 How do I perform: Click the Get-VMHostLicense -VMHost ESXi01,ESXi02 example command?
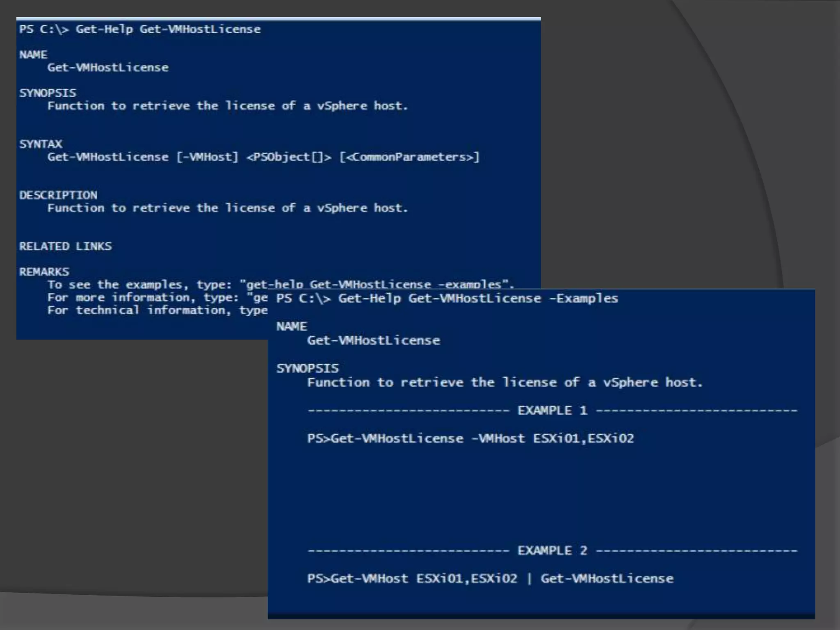click(x=470, y=438)
